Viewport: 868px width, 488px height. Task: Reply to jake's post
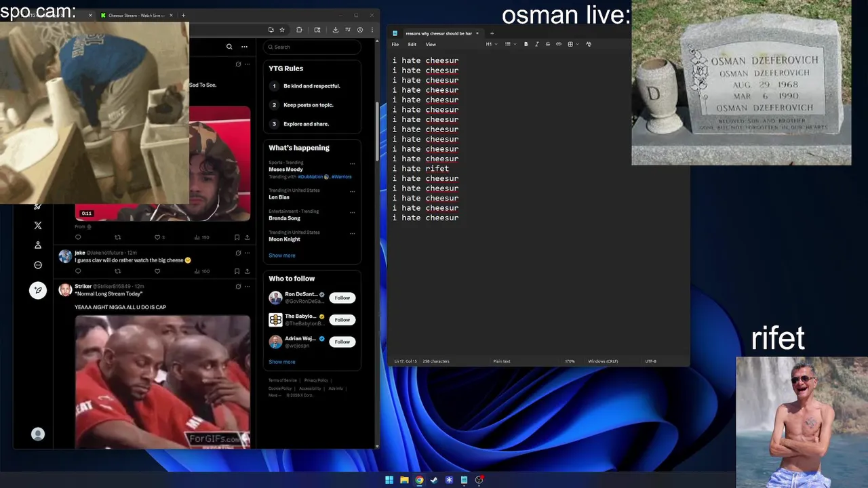(78, 271)
